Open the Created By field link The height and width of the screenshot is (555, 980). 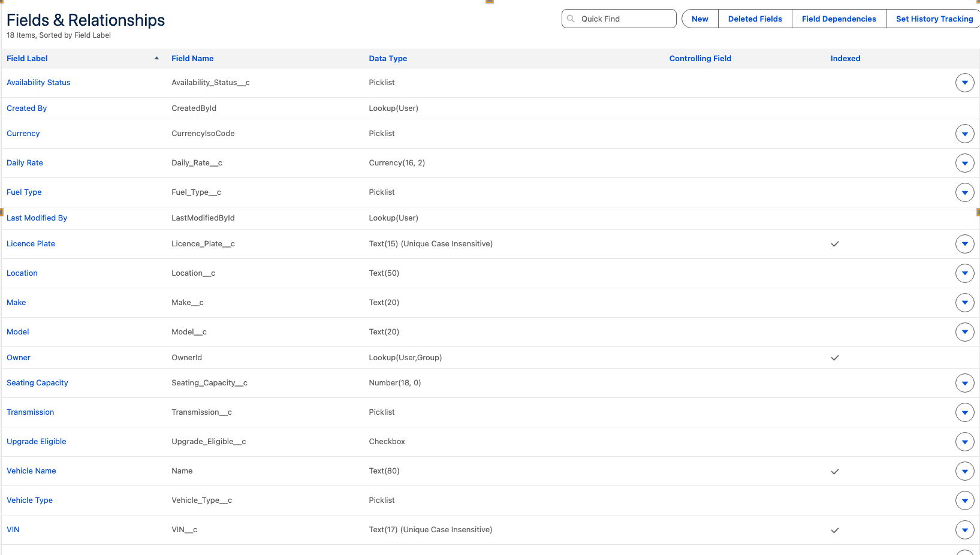26,108
